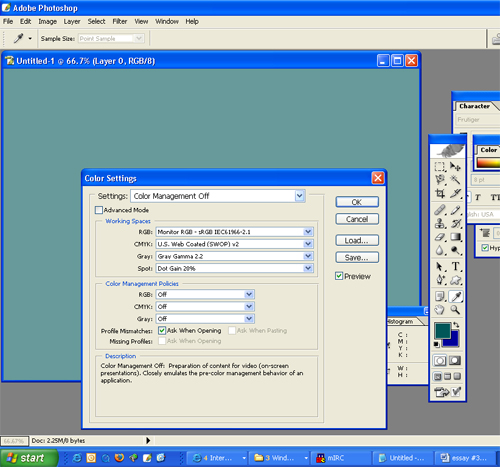Switch to the mIRC taskbar button

coord(342,458)
